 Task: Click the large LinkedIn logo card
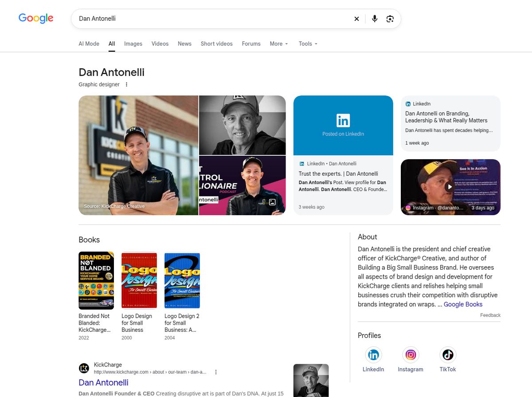pyautogui.click(x=343, y=126)
